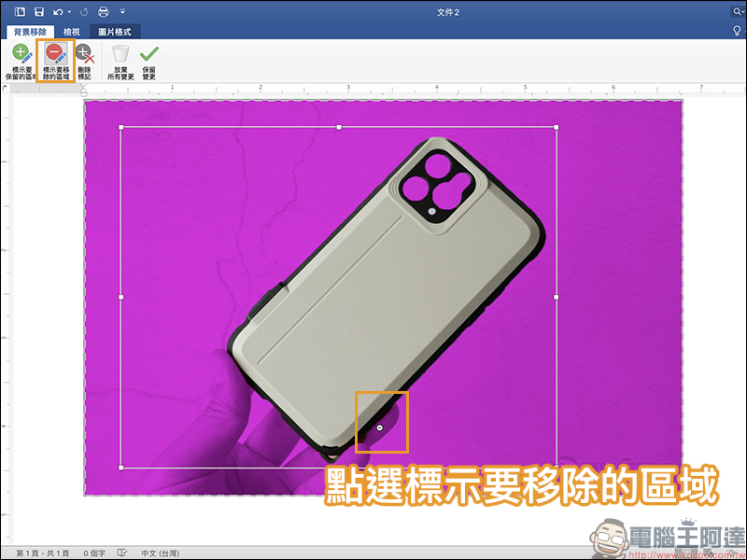The image size is (747, 560).
Task: Click the sidebar navigation pane icon
Action: point(20,12)
